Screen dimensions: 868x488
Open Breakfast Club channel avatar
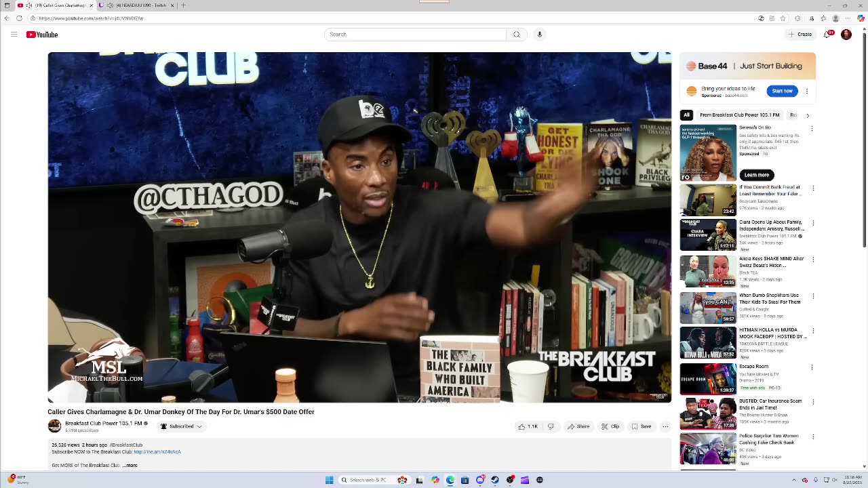pyautogui.click(x=54, y=426)
